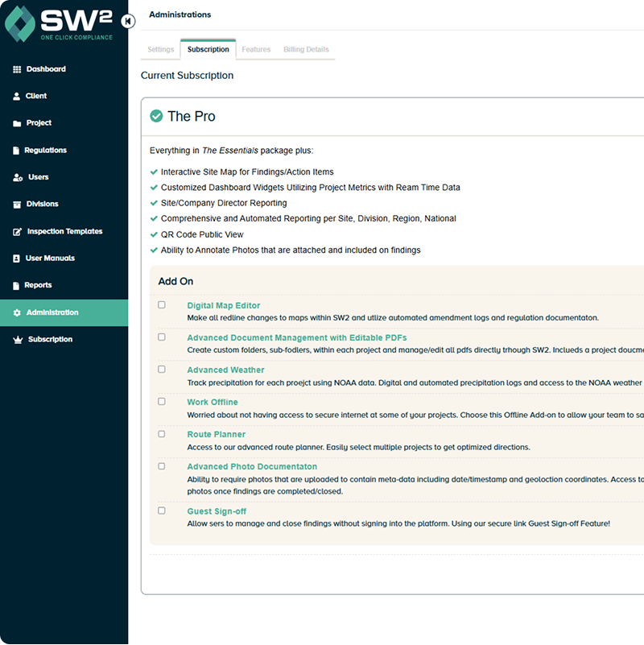Image resolution: width=644 pixels, height=645 pixels.
Task: Open the Billing Details tab
Action: pos(306,49)
